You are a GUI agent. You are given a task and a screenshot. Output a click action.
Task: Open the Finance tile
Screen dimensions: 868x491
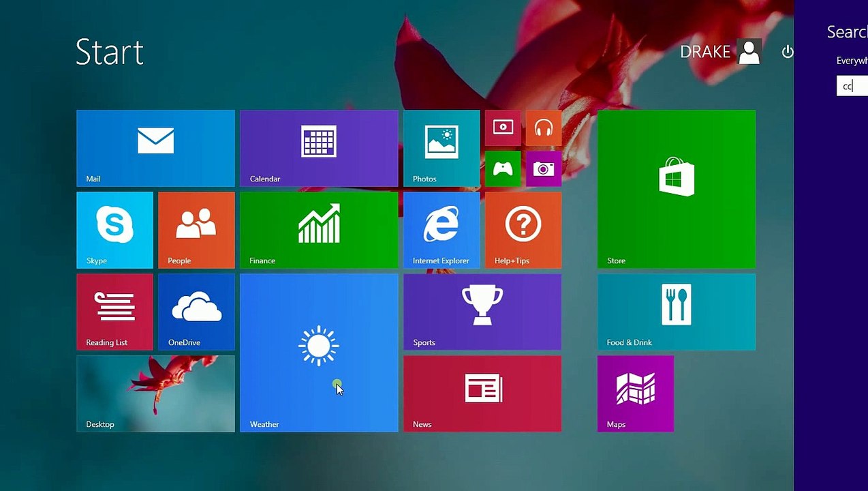click(319, 230)
